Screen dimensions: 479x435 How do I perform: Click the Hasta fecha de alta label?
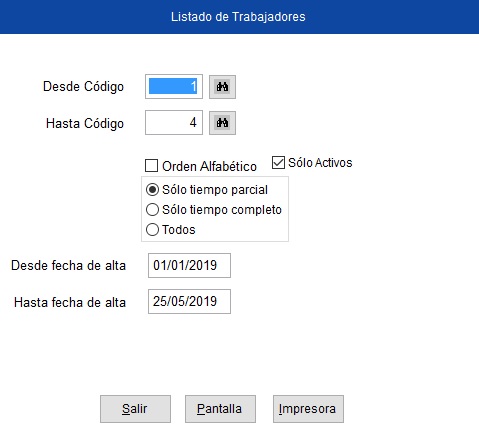(x=70, y=303)
